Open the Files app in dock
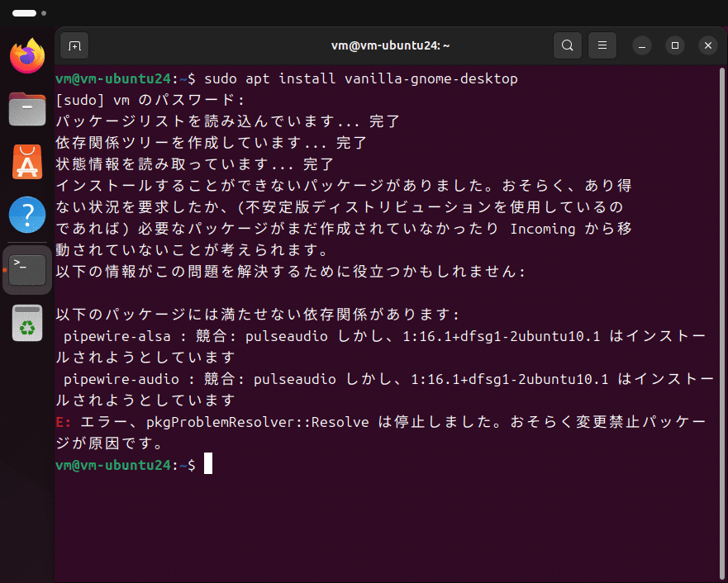Image resolution: width=728 pixels, height=583 pixels. click(27, 109)
